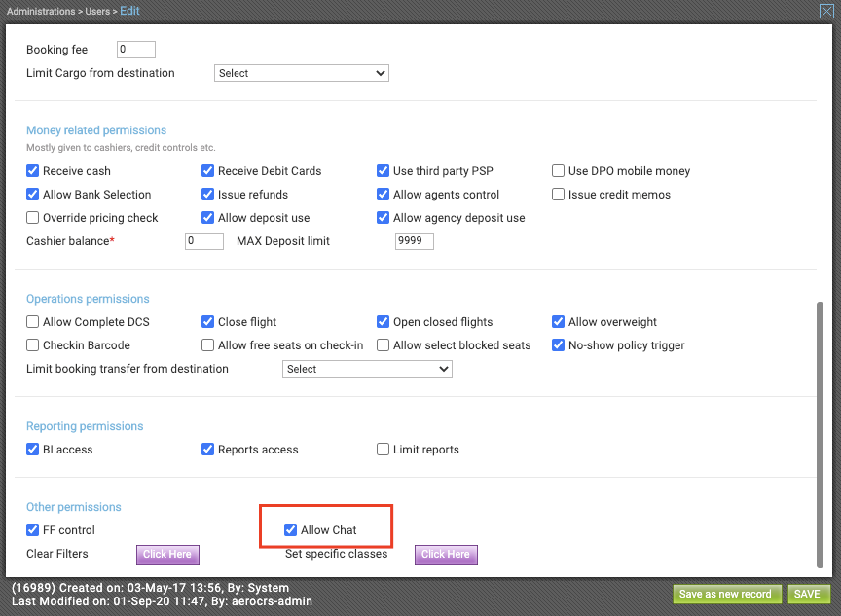Tick the Issue credit memos checkbox
Screen dimensions: 841x616
pos(559,194)
